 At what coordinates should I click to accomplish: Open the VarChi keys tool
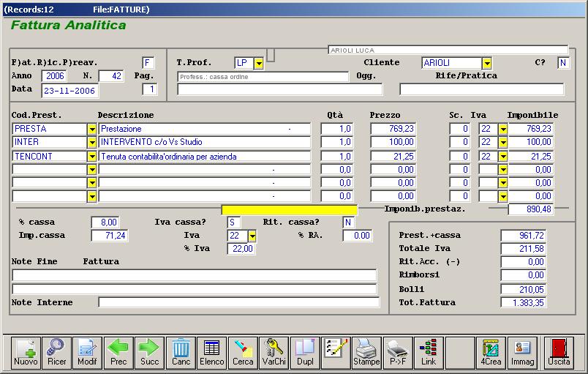point(274,353)
